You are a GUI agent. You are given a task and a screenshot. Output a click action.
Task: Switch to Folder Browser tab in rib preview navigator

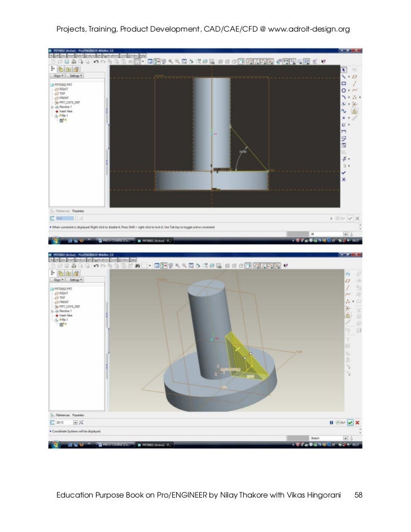tap(61, 273)
